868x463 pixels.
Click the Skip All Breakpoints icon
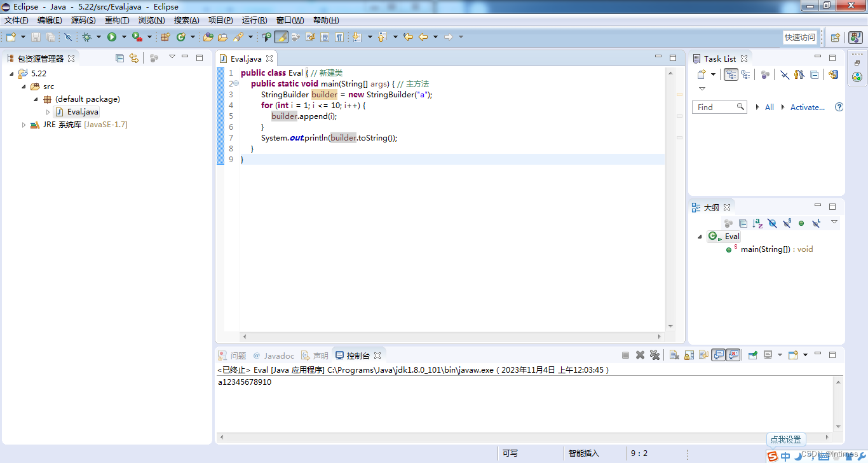point(68,37)
